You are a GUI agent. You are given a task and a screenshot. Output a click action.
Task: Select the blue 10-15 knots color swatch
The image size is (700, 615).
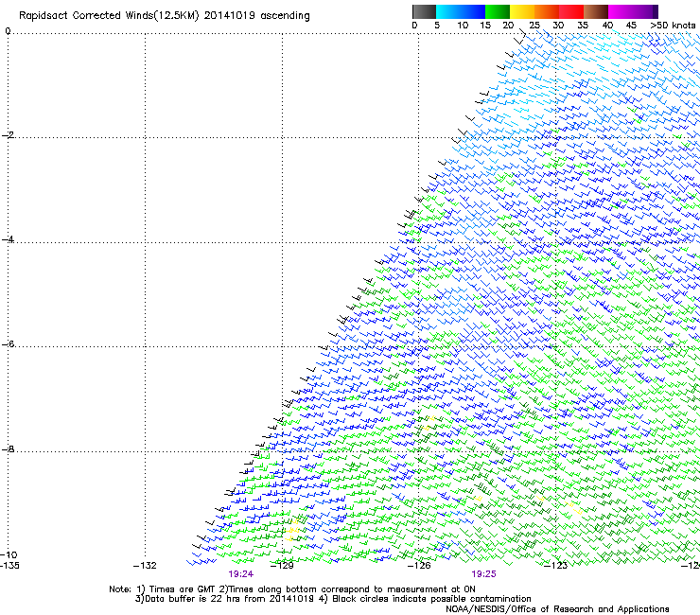[473, 11]
